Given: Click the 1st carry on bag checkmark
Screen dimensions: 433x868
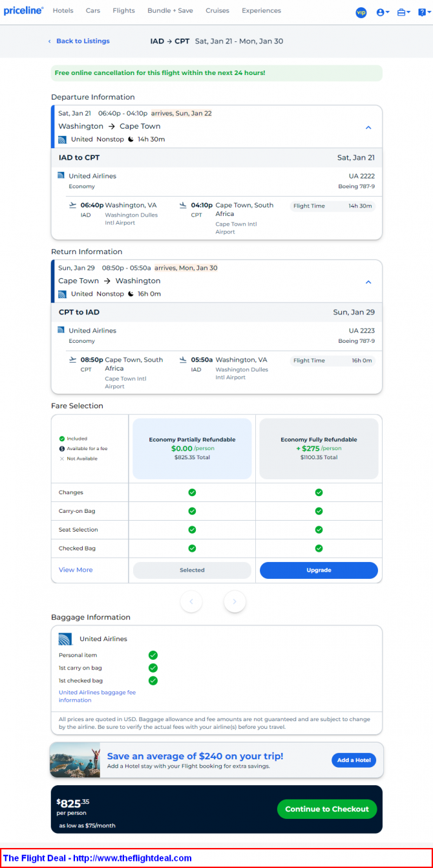Looking at the screenshot, I should click(x=153, y=667).
